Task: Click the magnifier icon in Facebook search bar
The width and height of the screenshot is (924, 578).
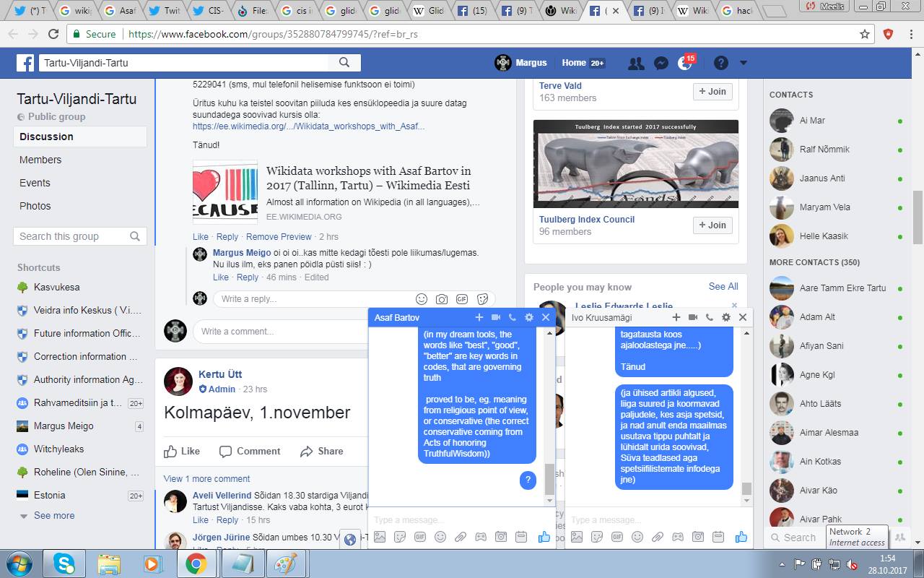Action: (344, 63)
